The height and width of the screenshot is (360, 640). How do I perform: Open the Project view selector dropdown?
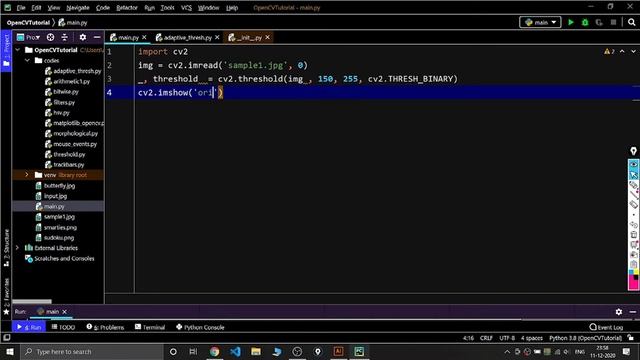28,38
